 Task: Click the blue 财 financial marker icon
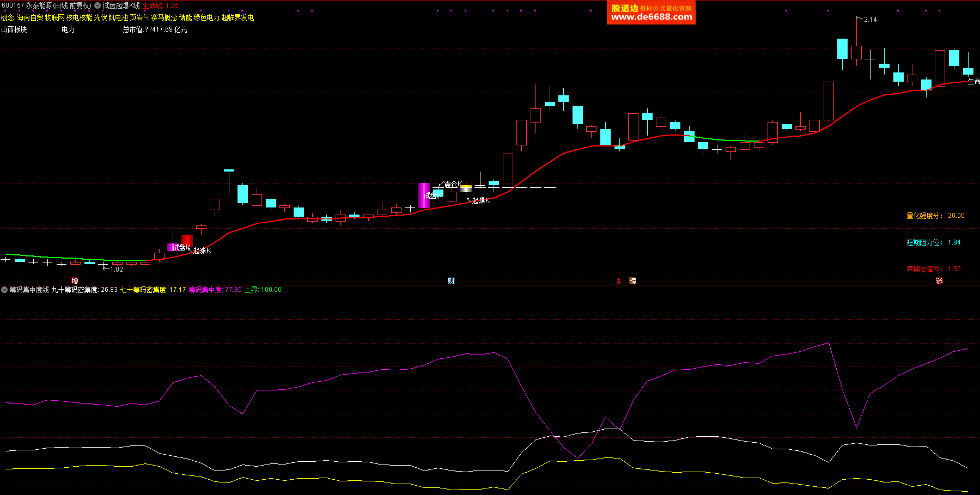tap(451, 281)
